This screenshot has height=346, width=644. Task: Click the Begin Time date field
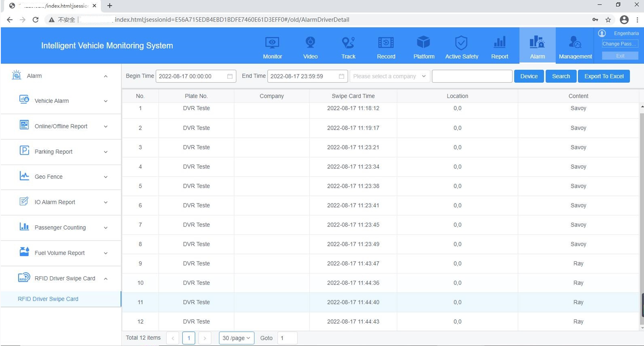click(196, 76)
